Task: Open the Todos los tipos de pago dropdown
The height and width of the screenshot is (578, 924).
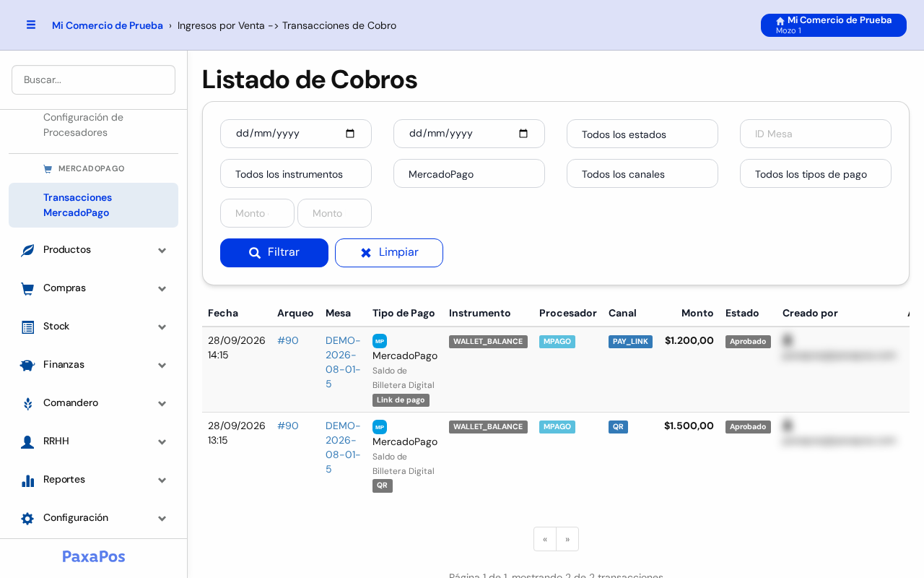Action: click(x=816, y=173)
